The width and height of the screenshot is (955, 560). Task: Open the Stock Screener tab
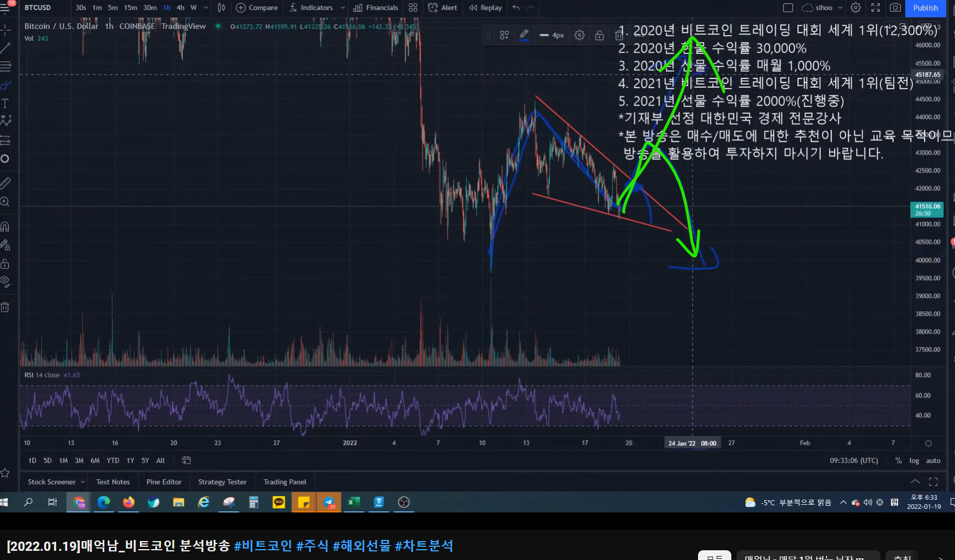click(x=52, y=482)
